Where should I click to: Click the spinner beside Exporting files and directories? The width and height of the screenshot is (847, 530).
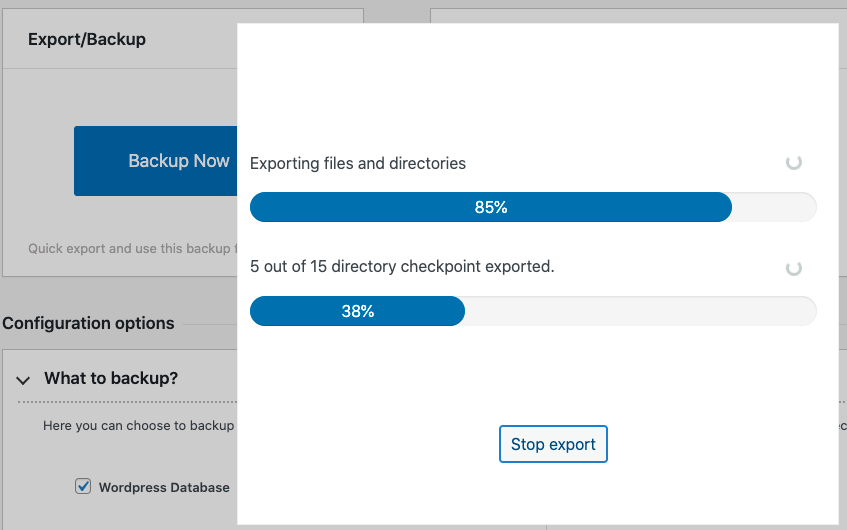[x=794, y=162]
